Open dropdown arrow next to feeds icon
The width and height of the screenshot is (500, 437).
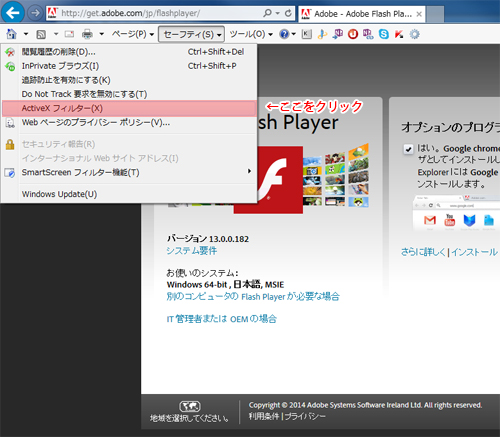[x=56, y=34]
